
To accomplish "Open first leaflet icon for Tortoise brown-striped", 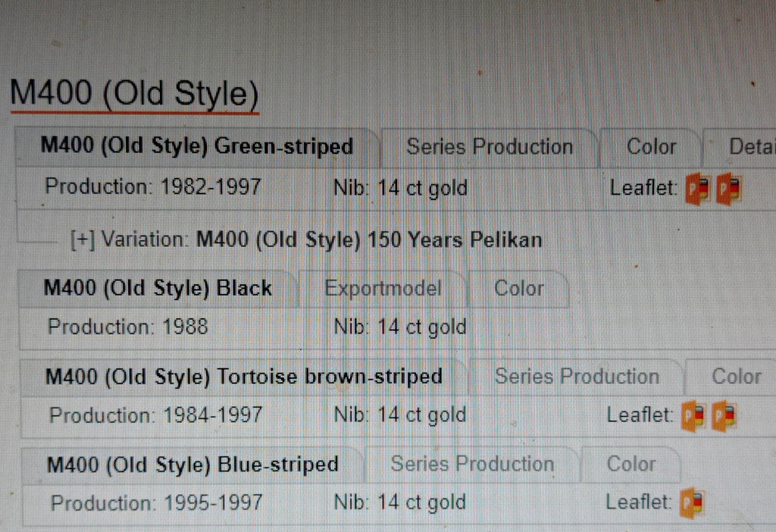I will tap(694, 416).
